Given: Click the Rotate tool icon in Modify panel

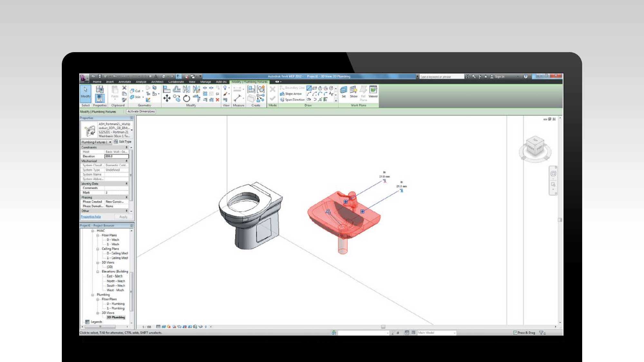Looking at the screenshot, I should pos(187,98).
